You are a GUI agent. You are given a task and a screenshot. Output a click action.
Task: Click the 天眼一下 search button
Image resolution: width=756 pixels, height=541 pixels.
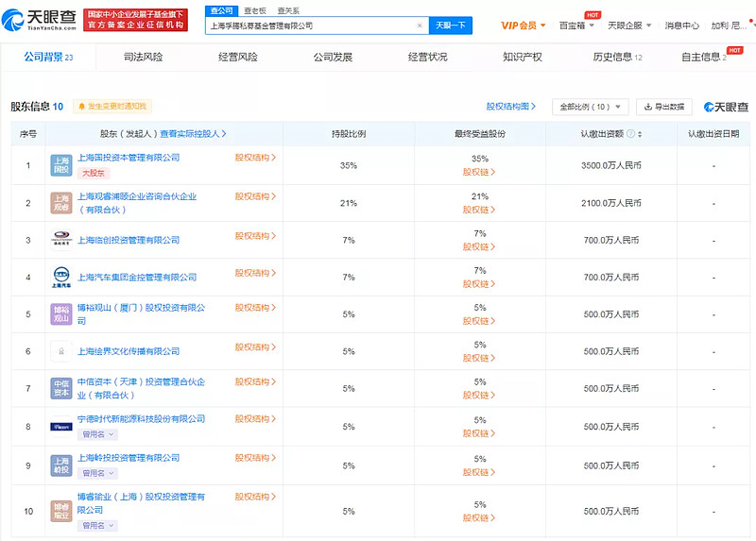click(451, 25)
